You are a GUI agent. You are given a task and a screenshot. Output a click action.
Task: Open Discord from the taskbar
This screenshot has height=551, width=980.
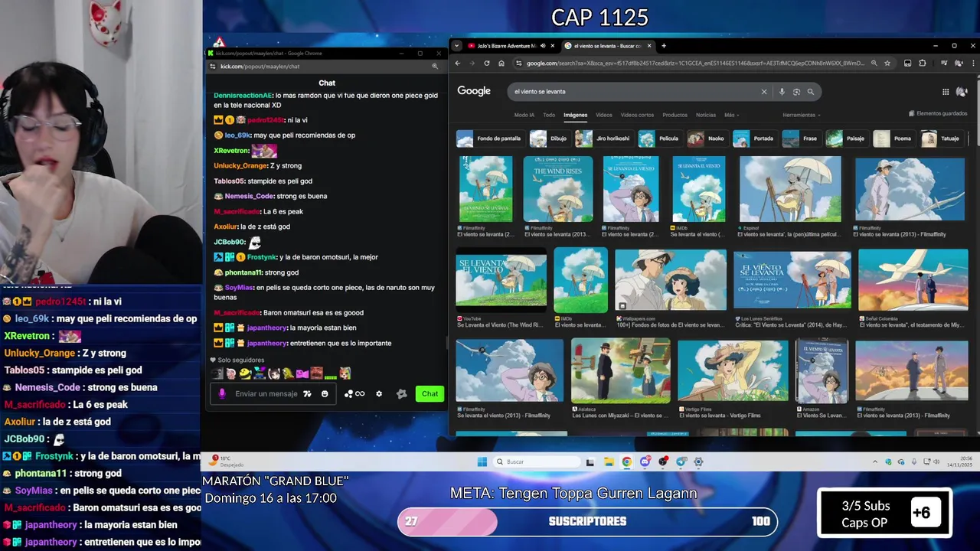[645, 461]
